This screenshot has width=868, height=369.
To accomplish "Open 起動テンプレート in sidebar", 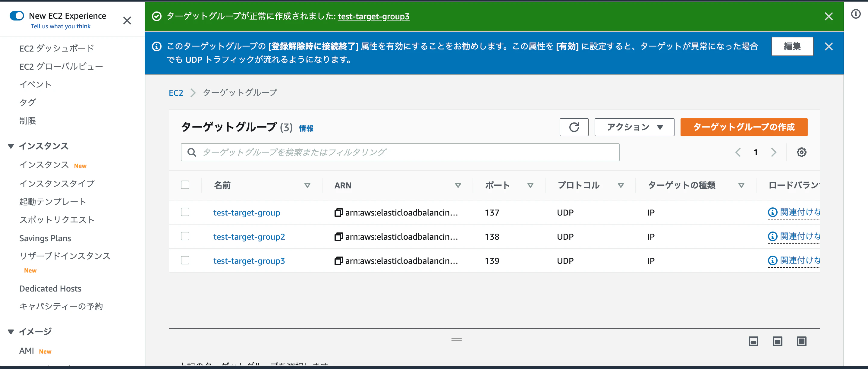I will tap(52, 202).
